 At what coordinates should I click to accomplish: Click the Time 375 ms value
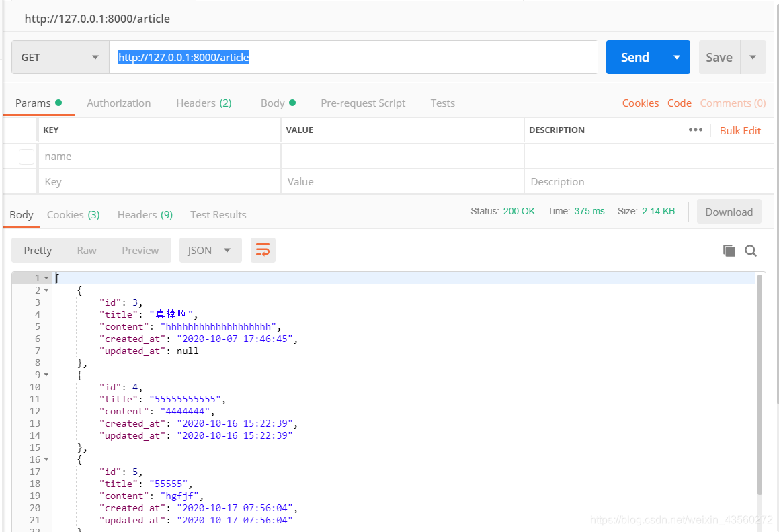point(589,211)
